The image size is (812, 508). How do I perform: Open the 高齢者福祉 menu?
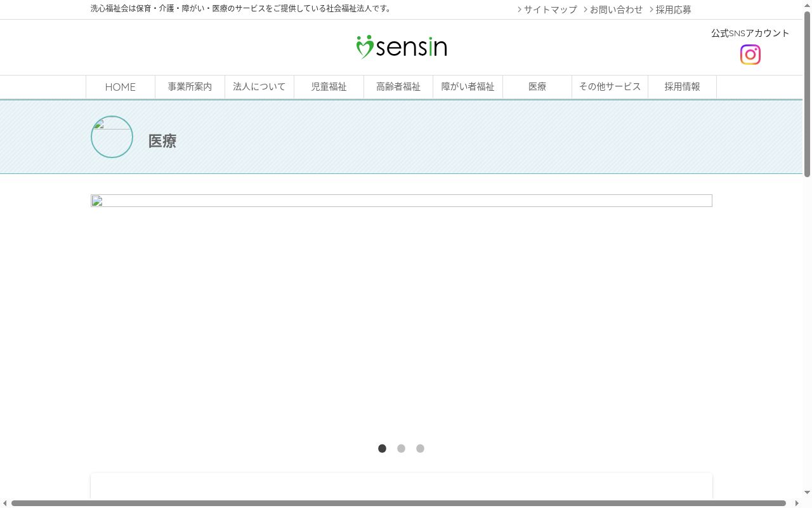click(x=398, y=87)
